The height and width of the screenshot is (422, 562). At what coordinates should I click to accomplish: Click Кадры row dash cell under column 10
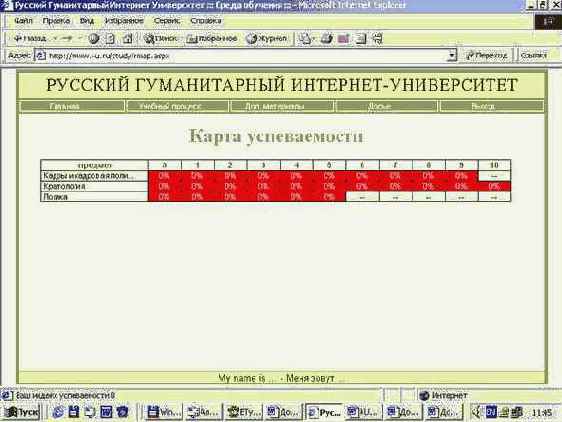click(x=494, y=176)
